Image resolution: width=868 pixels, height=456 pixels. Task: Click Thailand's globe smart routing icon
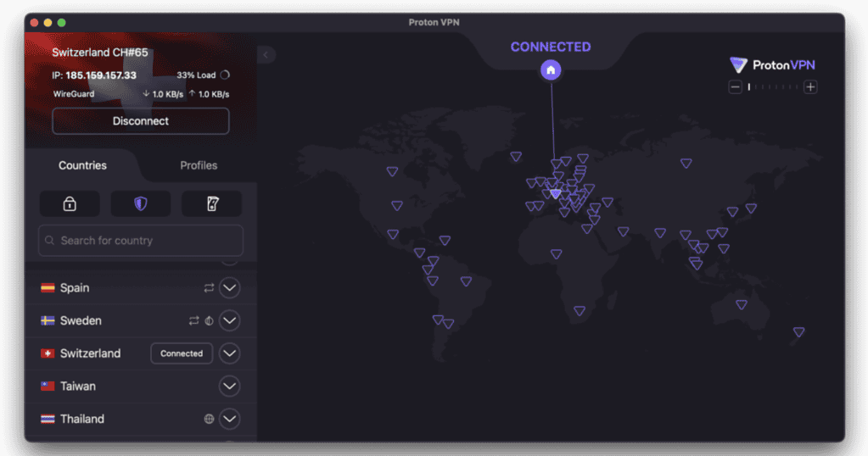tap(209, 419)
